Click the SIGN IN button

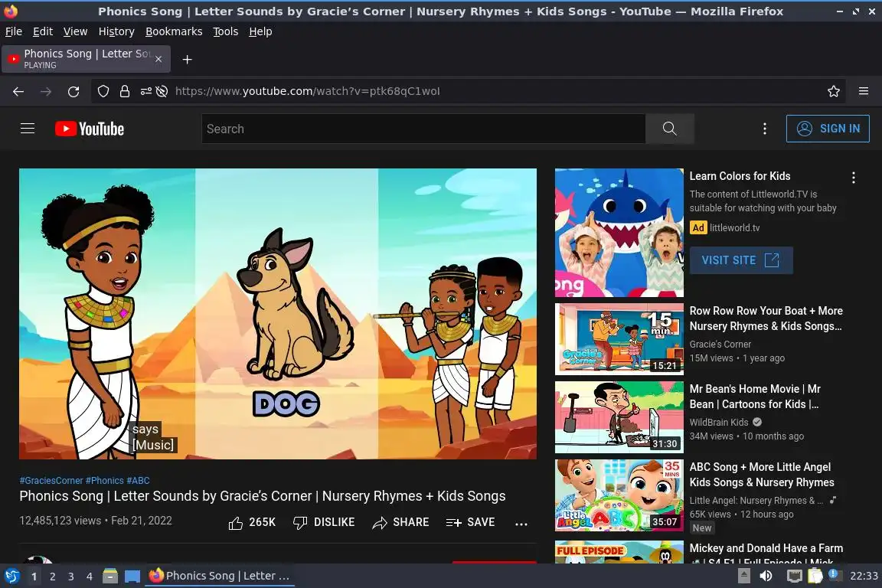tap(828, 129)
